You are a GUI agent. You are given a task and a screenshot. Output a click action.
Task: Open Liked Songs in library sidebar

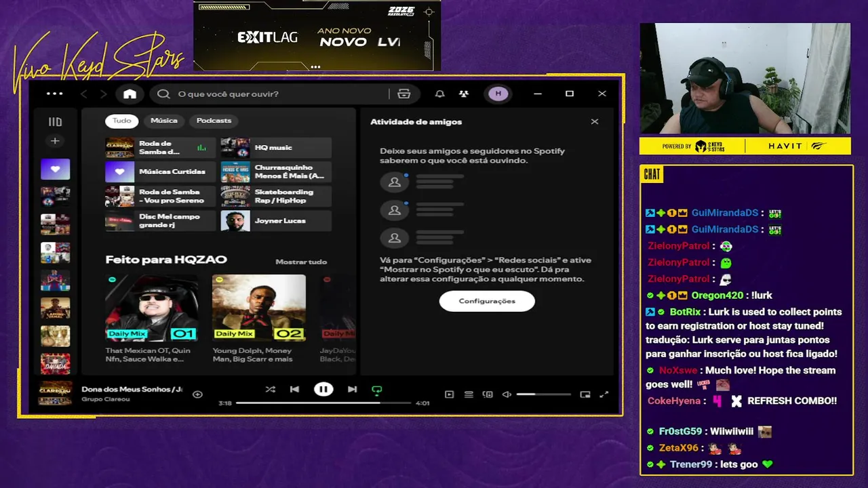click(x=55, y=169)
